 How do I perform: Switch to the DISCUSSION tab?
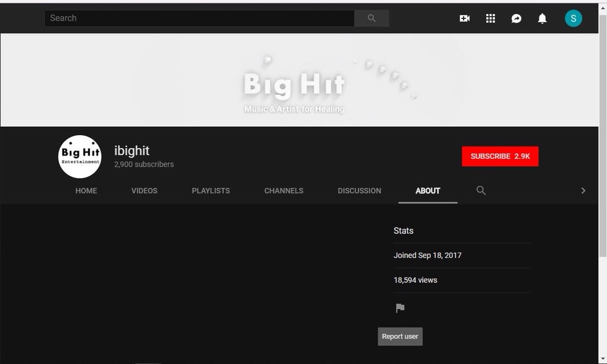[x=359, y=190]
